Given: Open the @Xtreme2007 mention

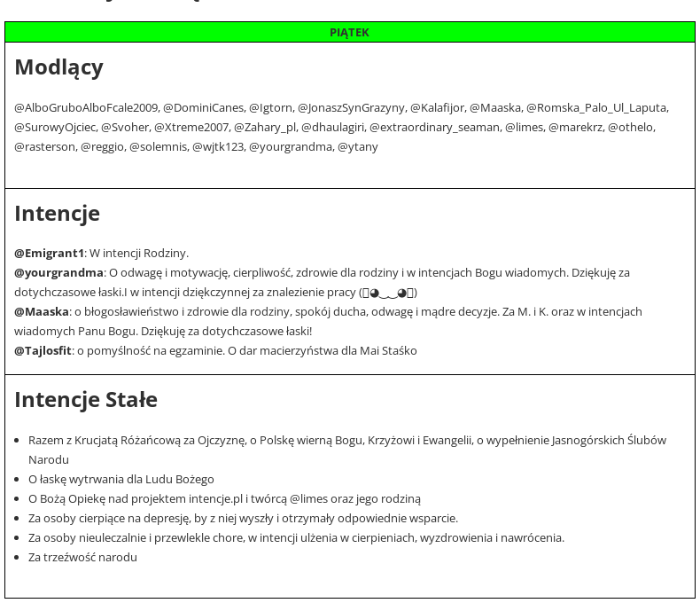Looking at the screenshot, I should click(191, 128).
